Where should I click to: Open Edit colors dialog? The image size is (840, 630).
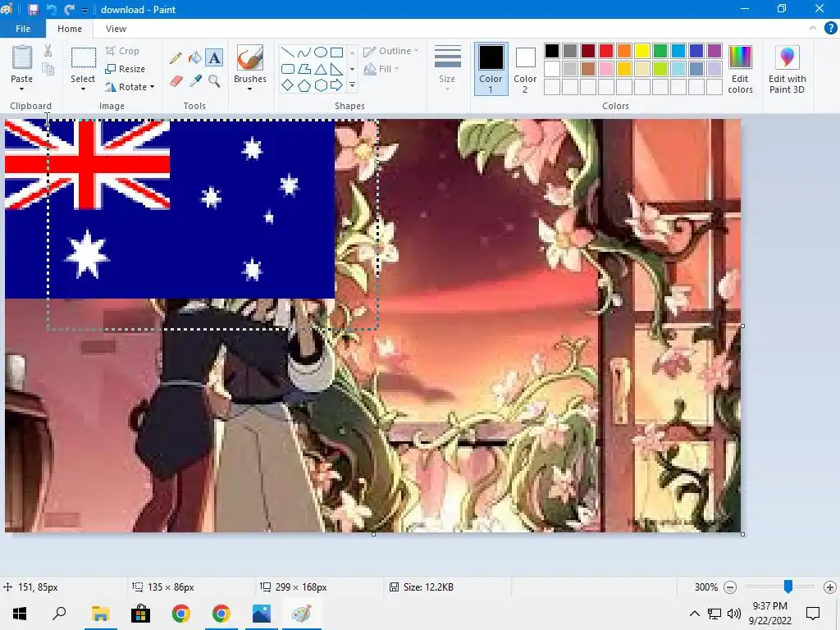point(741,70)
